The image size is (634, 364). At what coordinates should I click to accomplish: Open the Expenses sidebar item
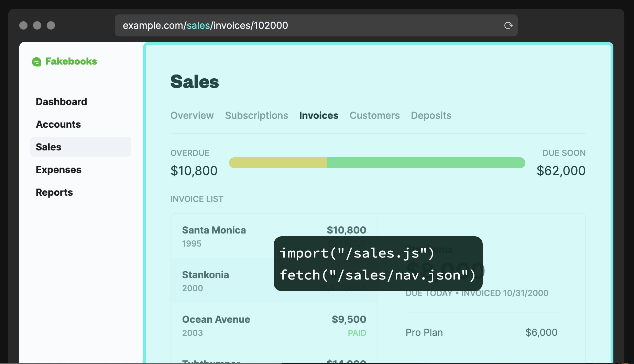(x=58, y=170)
